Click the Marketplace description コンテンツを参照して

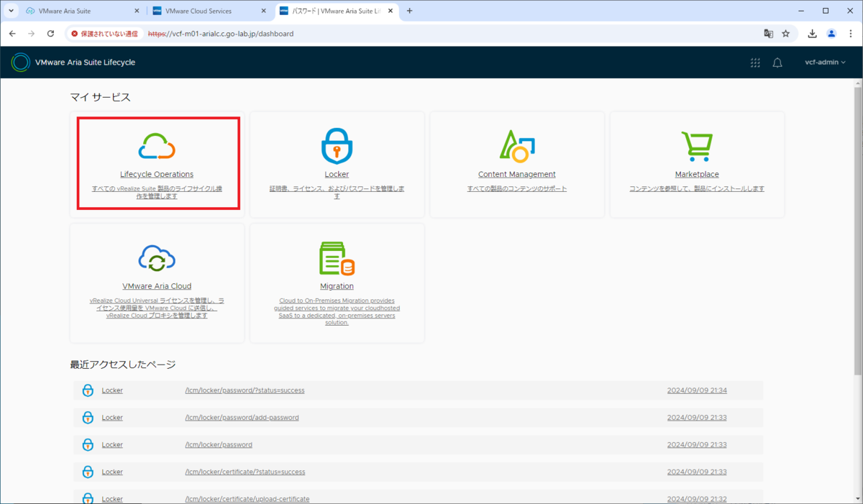pyautogui.click(x=697, y=189)
